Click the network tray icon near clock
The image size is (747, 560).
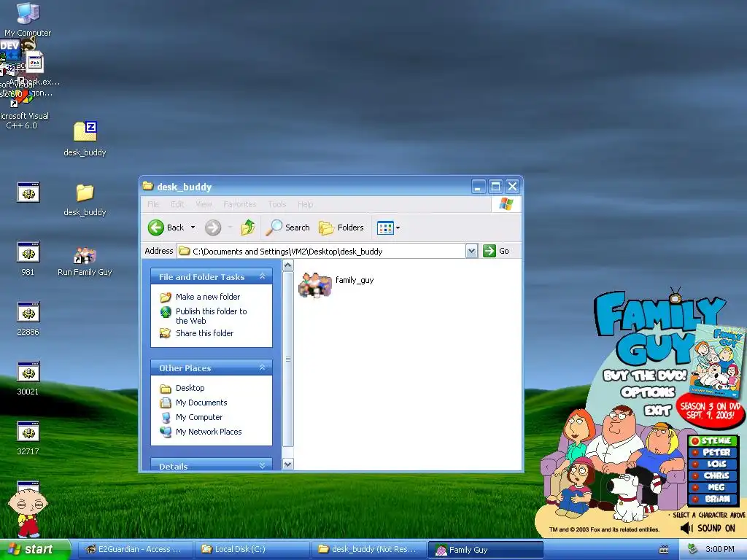(693, 549)
